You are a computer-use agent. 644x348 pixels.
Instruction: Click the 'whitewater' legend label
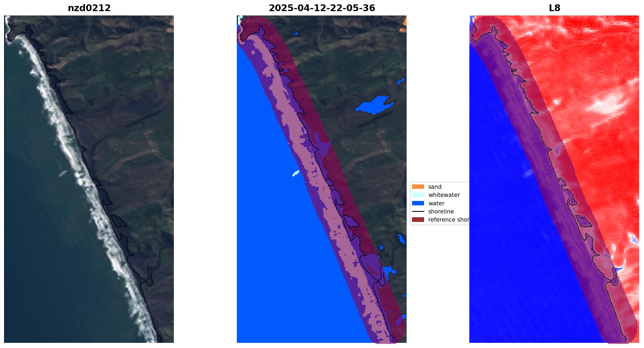[444, 195]
